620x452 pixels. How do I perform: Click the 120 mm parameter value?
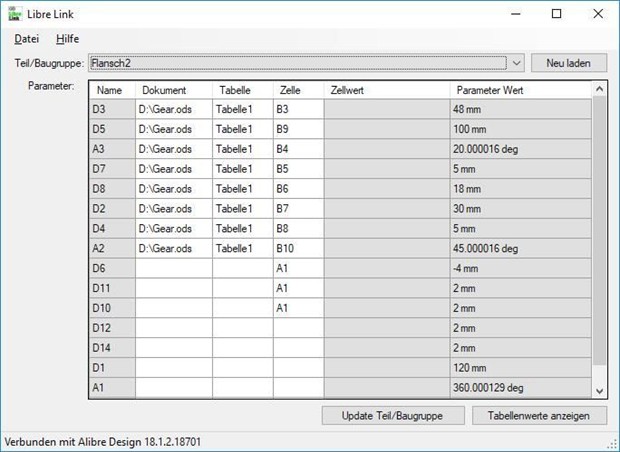521,367
